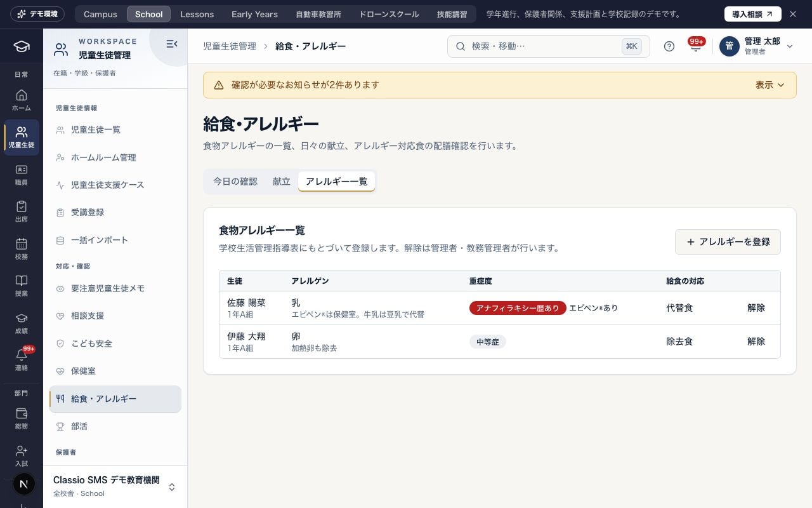Screen dimensions: 812x508
Task: Open the Classio SMS organization switcher
Action: tap(115, 486)
